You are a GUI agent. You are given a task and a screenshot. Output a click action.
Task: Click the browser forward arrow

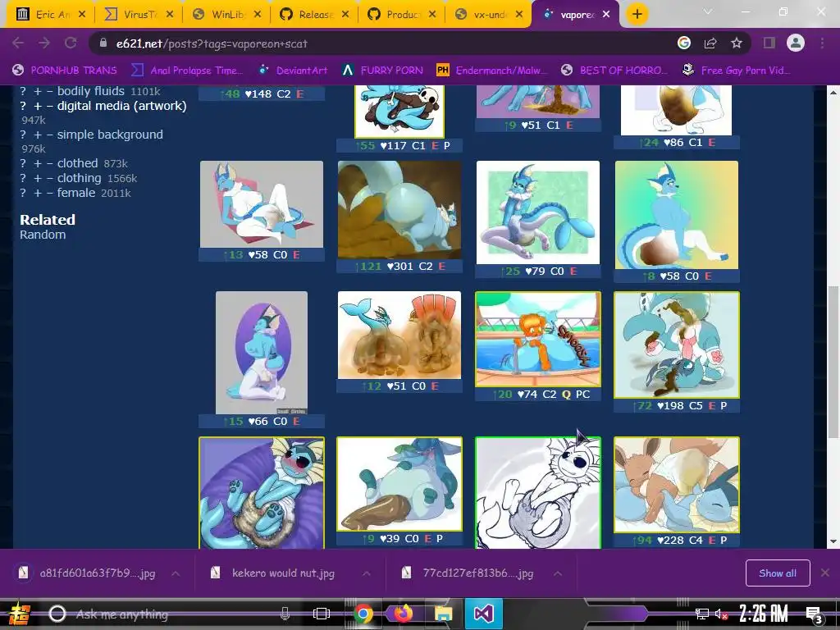click(44, 43)
